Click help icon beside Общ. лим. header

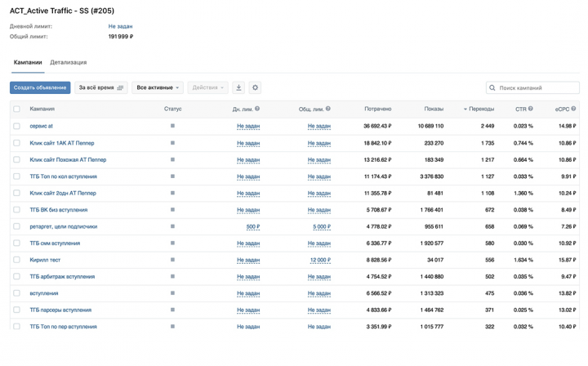[x=328, y=109]
